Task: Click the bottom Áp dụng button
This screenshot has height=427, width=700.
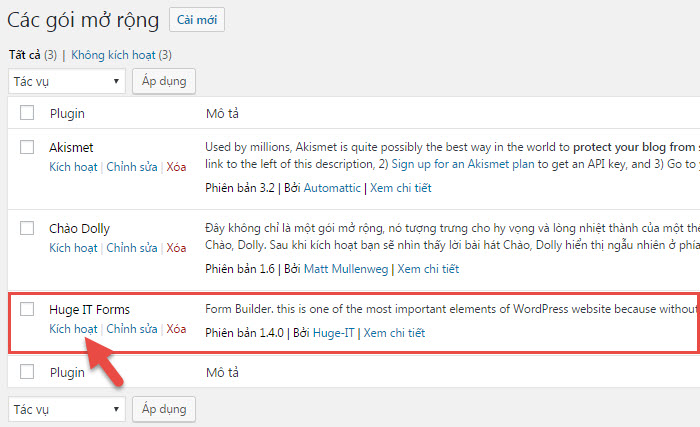Action: click(x=164, y=409)
